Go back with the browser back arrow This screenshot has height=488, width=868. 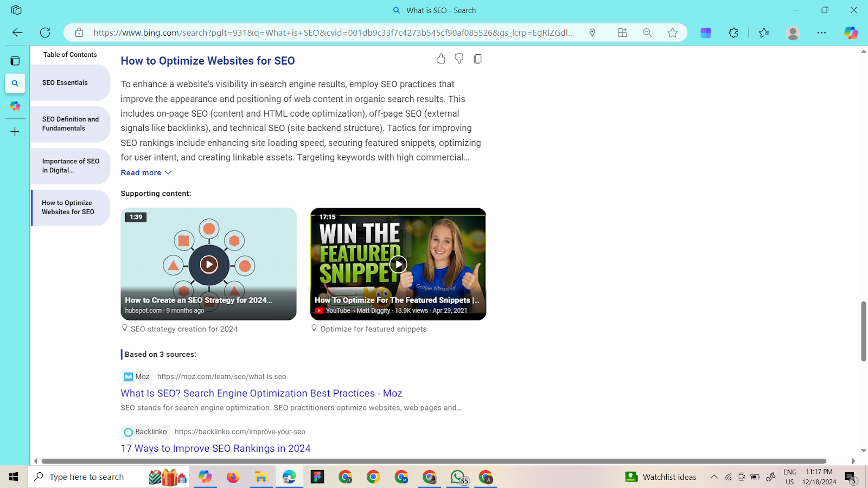coord(17,33)
